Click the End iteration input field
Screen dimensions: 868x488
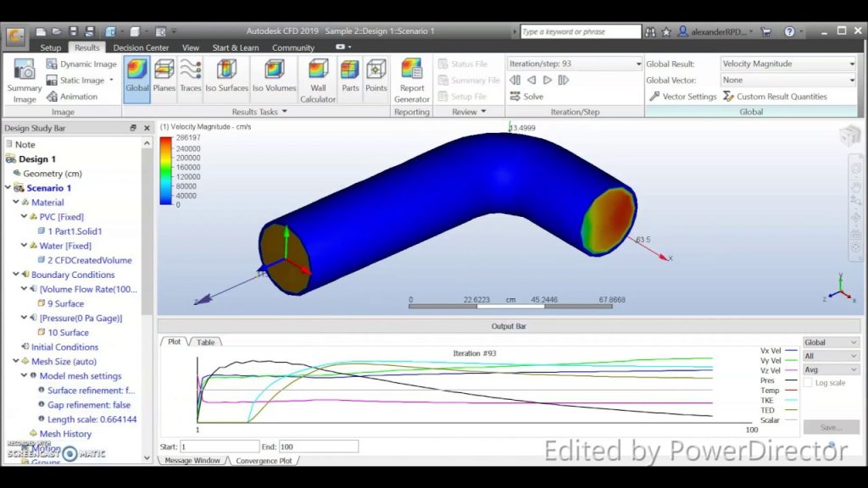point(319,446)
